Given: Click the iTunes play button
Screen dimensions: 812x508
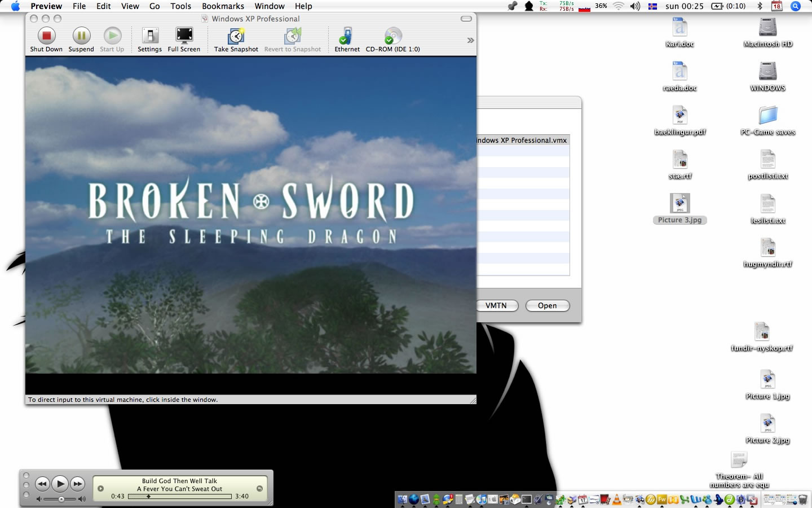Looking at the screenshot, I should pyautogui.click(x=60, y=484).
